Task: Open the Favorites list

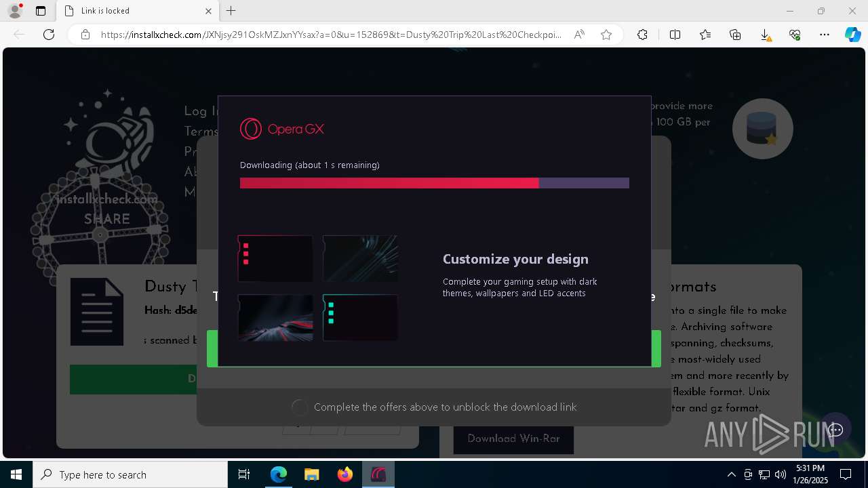Action: 705,35
